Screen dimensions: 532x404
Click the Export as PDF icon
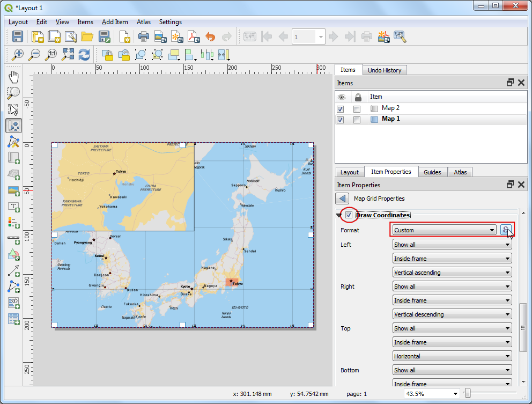click(x=193, y=36)
